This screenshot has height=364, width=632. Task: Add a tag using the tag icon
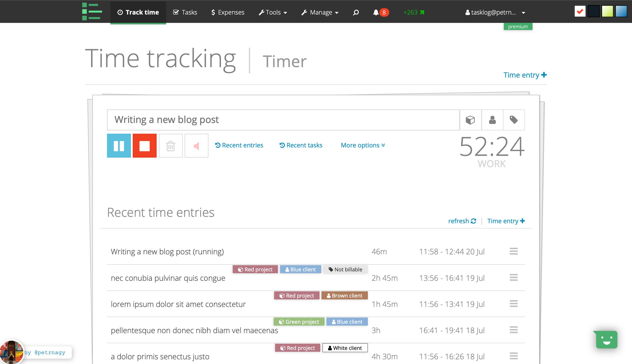514,120
